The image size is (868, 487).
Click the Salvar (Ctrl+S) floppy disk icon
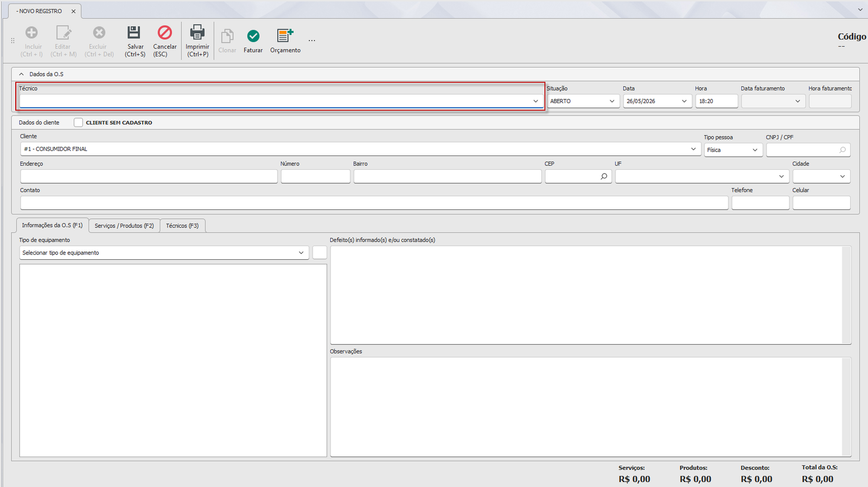coord(134,33)
